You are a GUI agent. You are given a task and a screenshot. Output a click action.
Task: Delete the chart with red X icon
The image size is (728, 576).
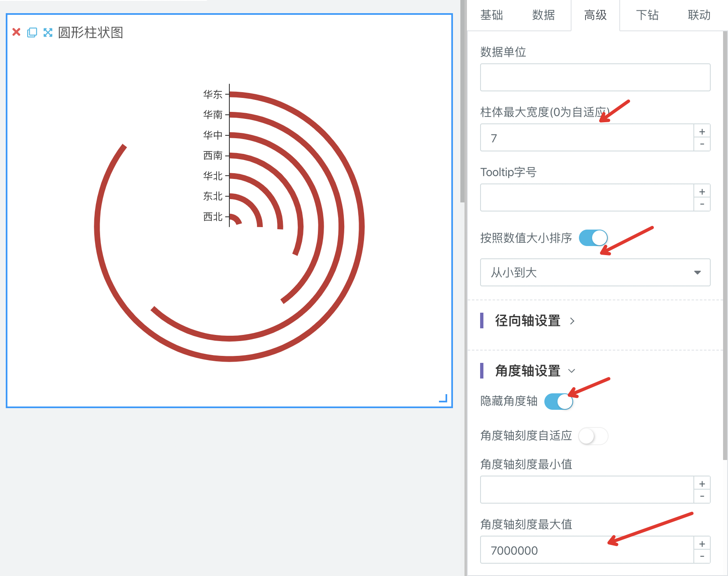[x=16, y=32]
